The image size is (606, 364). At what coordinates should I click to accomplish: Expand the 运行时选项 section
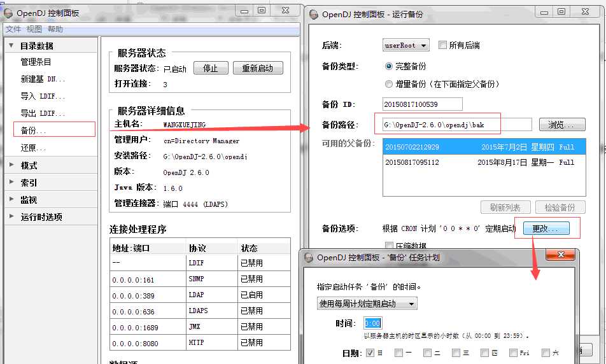(11, 216)
